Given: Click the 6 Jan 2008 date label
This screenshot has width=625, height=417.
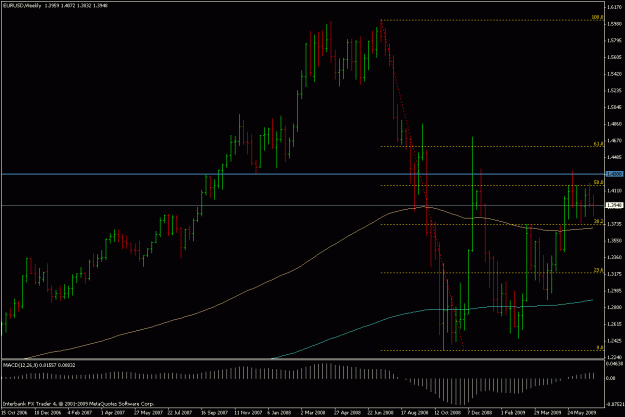Looking at the screenshot, I should click(279, 413).
